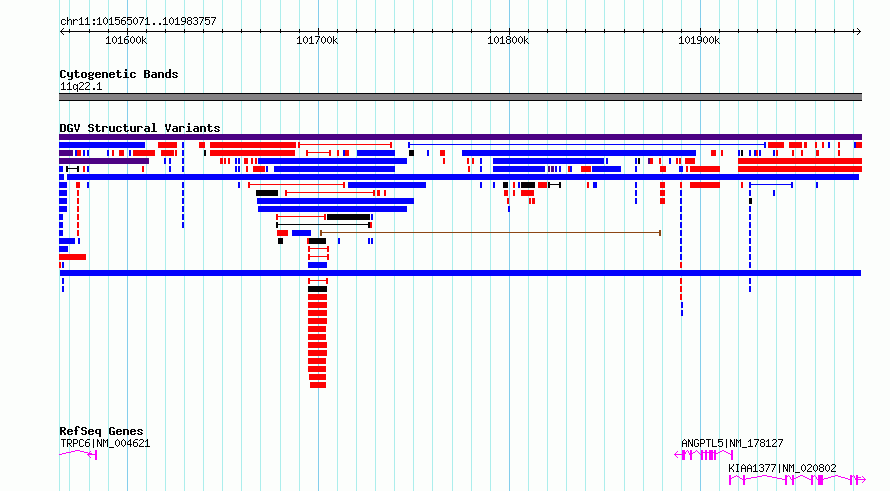
Task: Open the Cytogenetic Bands track title
Action: [x=119, y=74]
